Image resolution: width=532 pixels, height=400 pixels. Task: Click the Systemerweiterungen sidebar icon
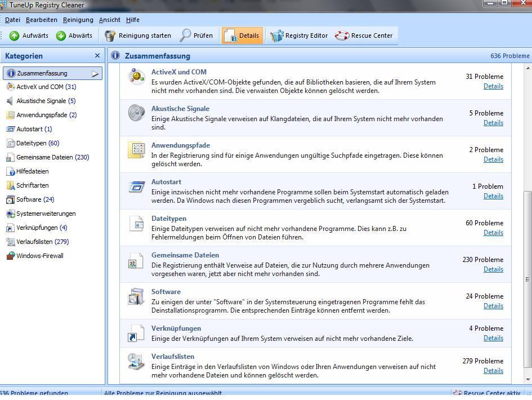tap(11, 214)
